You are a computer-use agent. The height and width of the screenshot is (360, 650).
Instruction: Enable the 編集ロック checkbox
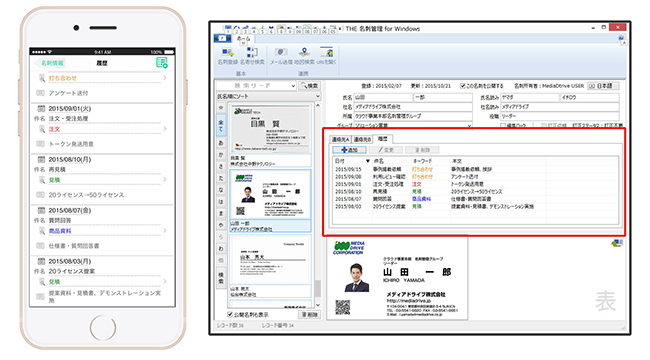(503, 125)
